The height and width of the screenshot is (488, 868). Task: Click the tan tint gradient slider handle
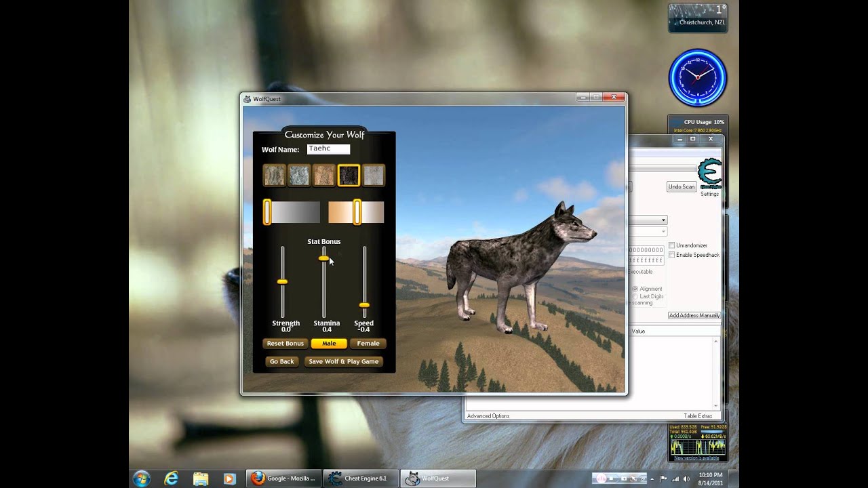point(357,212)
